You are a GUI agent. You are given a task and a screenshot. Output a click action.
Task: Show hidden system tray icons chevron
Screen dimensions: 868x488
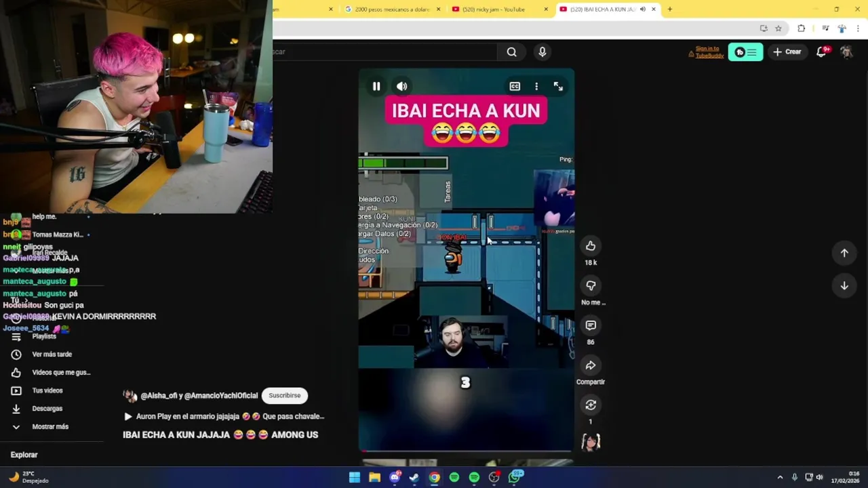coord(780,477)
